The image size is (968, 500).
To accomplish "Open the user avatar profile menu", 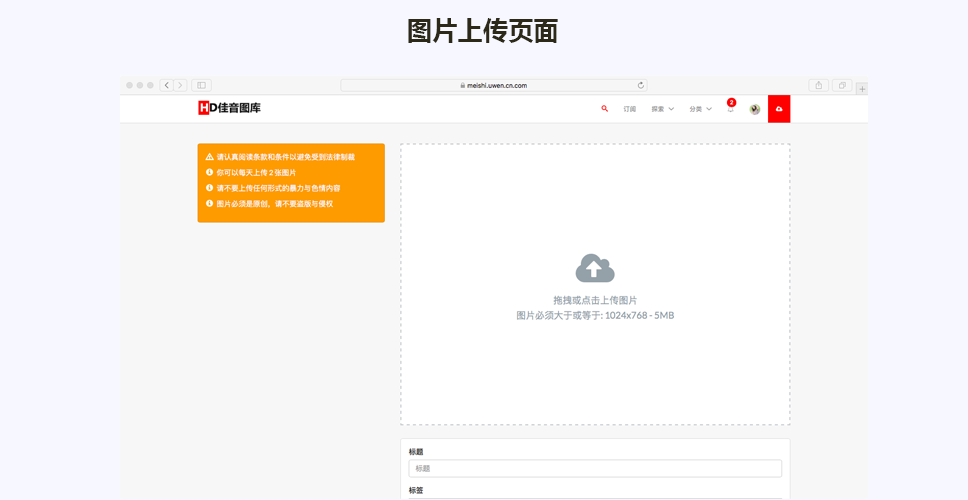I will click(754, 109).
